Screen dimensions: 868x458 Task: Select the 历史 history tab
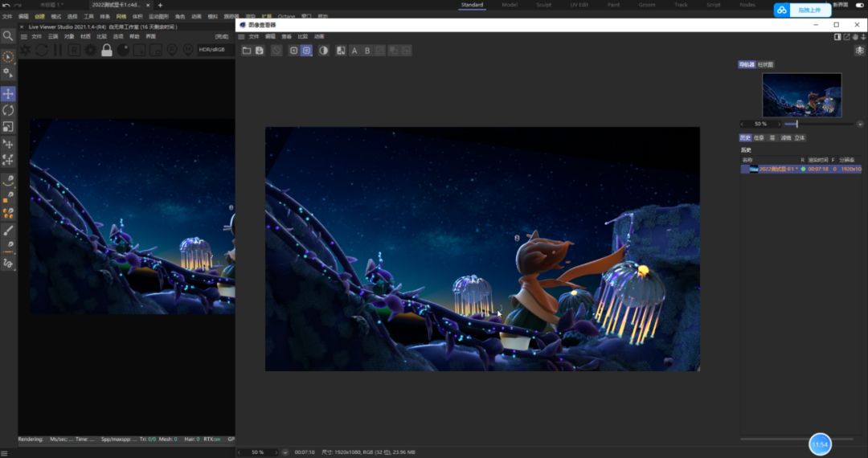click(745, 137)
